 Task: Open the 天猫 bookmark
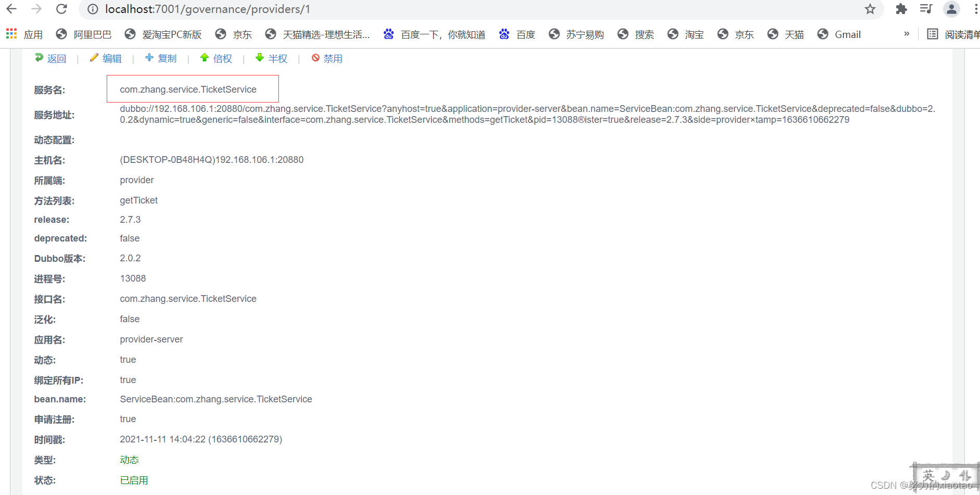[x=785, y=34]
